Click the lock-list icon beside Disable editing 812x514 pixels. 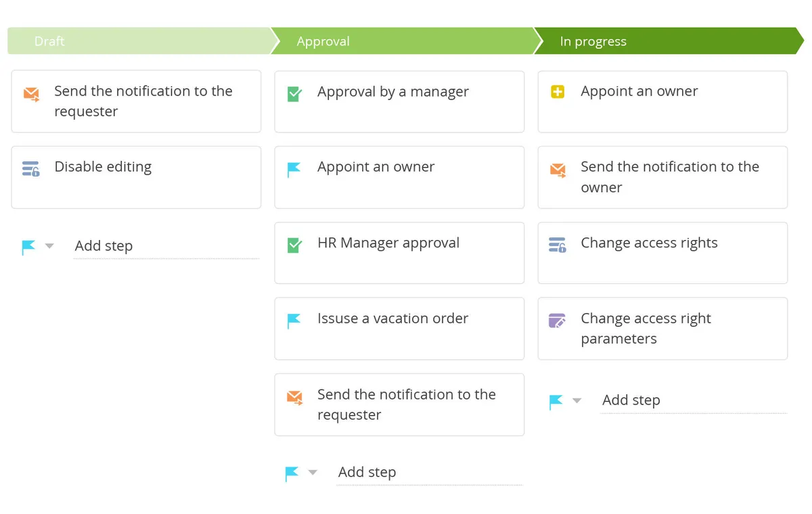pyautogui.click(x=31, y=169)
